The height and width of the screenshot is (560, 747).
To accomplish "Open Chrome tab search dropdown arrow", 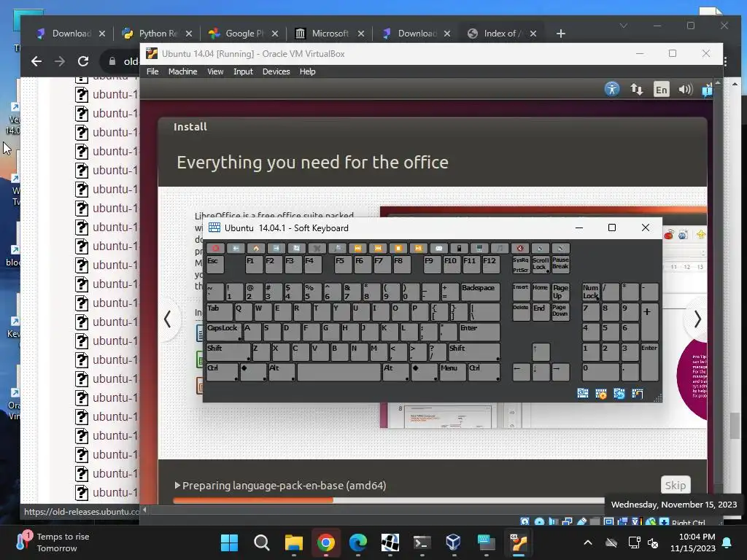I will click(623, 26).
